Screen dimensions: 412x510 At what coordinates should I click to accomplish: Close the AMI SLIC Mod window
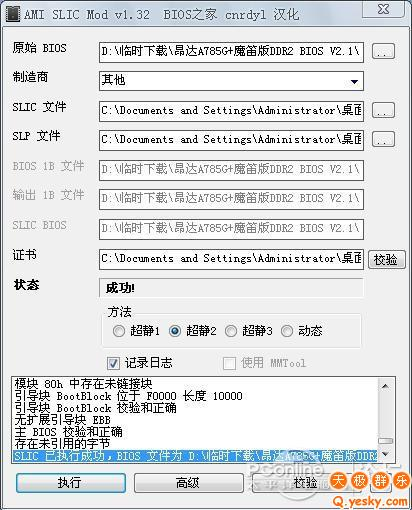tap(384, 9)
